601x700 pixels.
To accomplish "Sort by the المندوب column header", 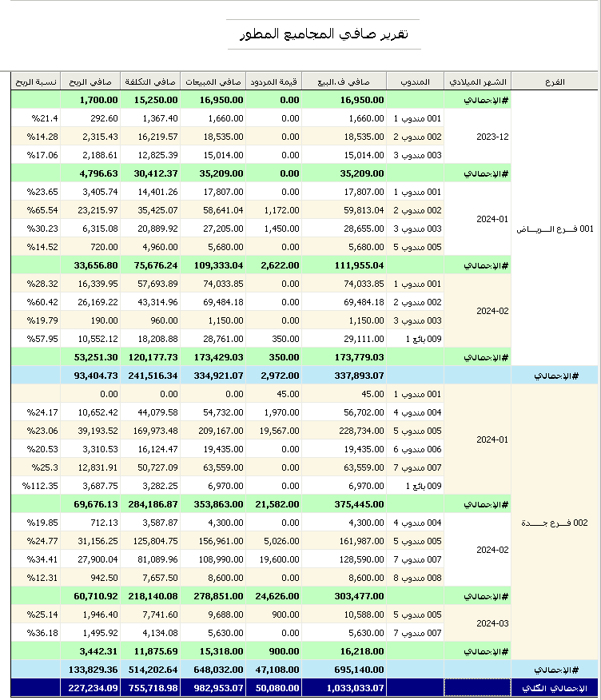I will [x=415, y=82].
